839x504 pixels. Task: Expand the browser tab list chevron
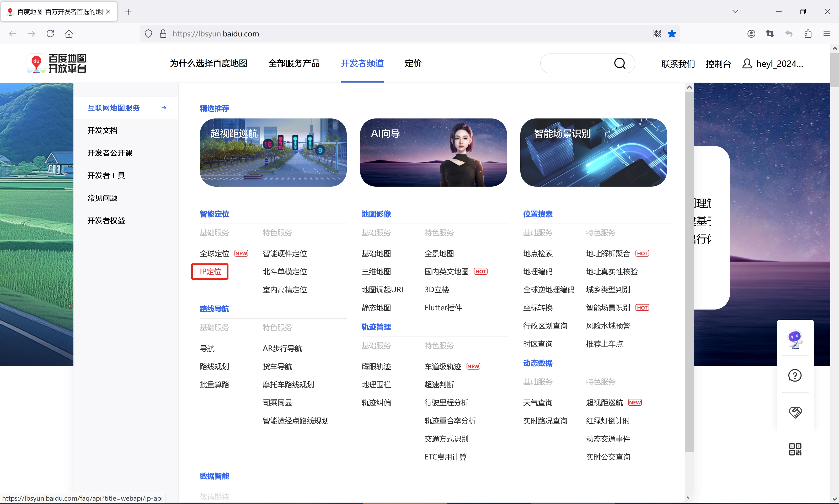click(735, 12)
